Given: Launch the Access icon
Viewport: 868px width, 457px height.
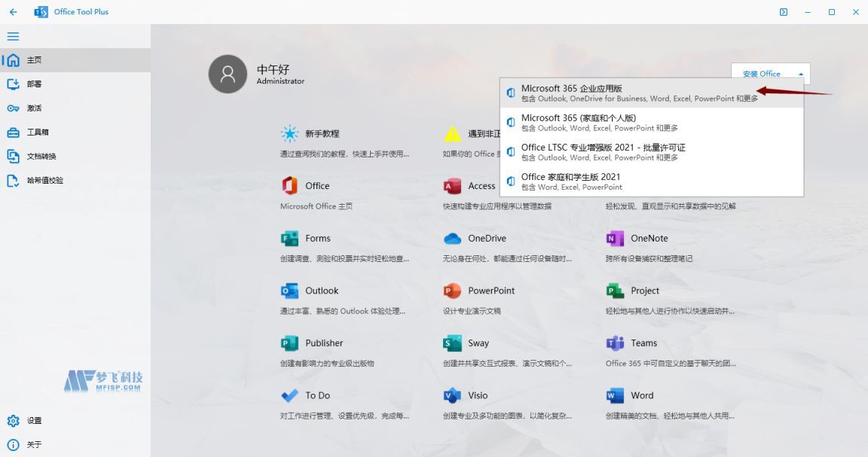Looking at the screenshot, I should pyautogui.click(x=452, y=185).
